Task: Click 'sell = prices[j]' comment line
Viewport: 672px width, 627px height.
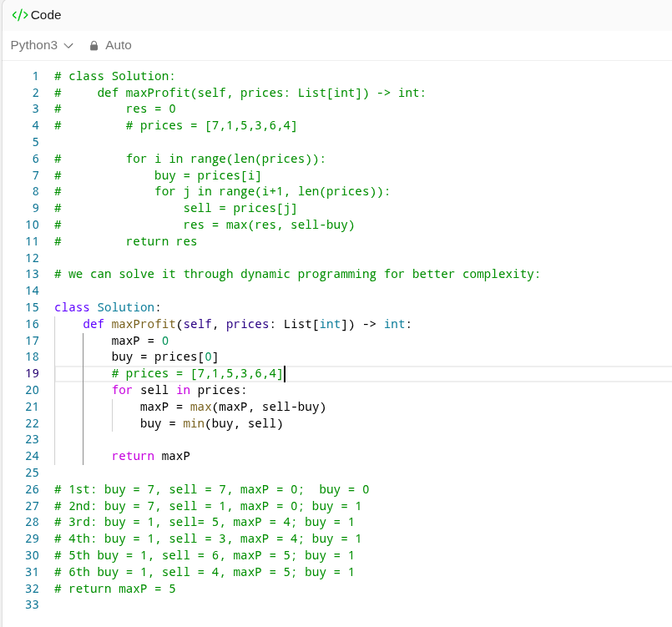Action: [x=240, y=208]
